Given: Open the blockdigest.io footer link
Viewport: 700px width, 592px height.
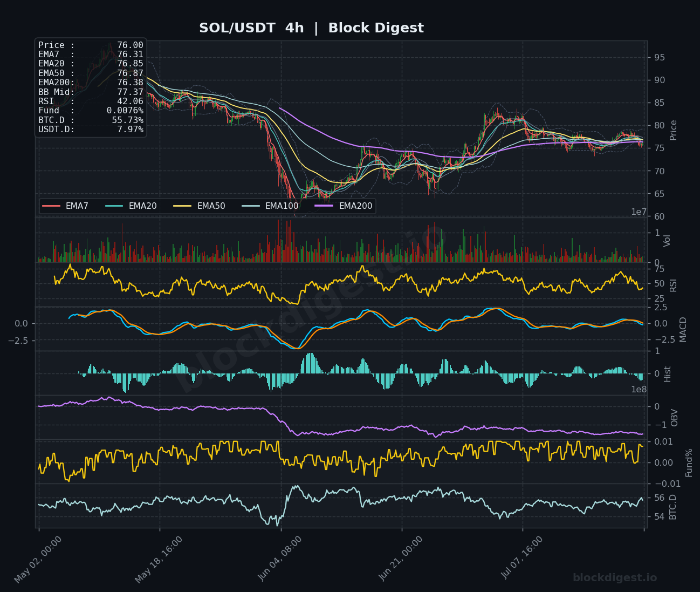Looking at the screenshot, I should (x=615, y=578).
